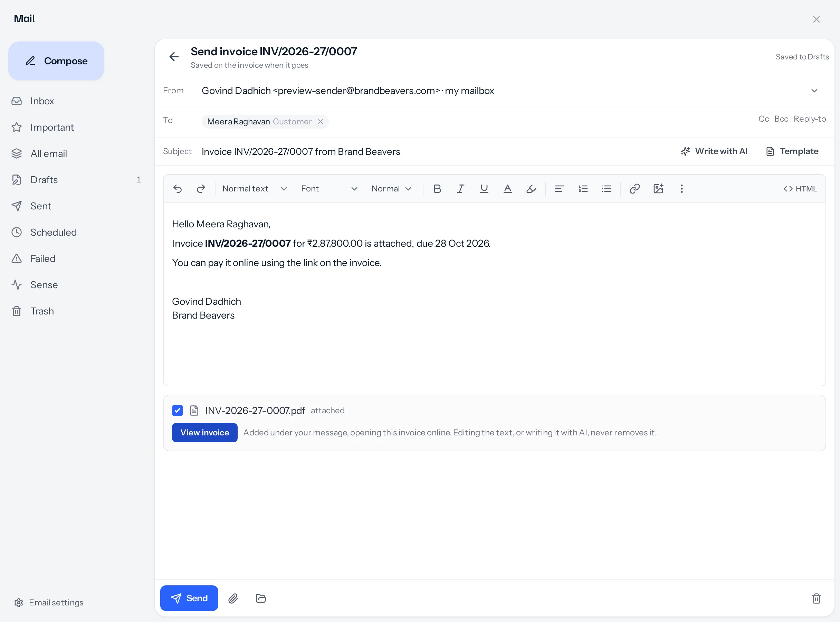
Task: Click into the Subject field
Action: pyautogui.click(x=437, y=151)
